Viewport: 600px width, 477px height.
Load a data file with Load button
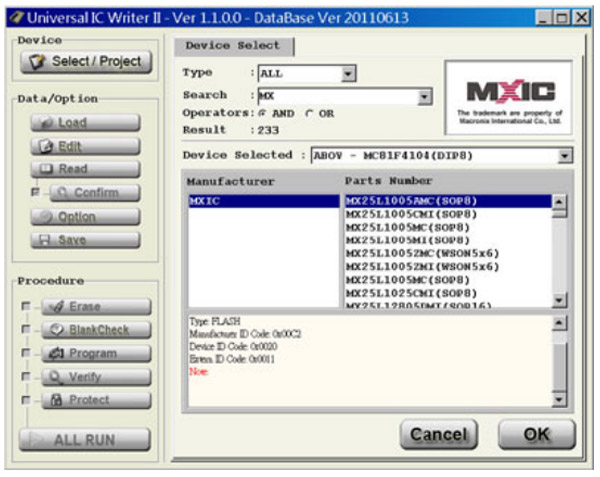[x=85, y=123]
